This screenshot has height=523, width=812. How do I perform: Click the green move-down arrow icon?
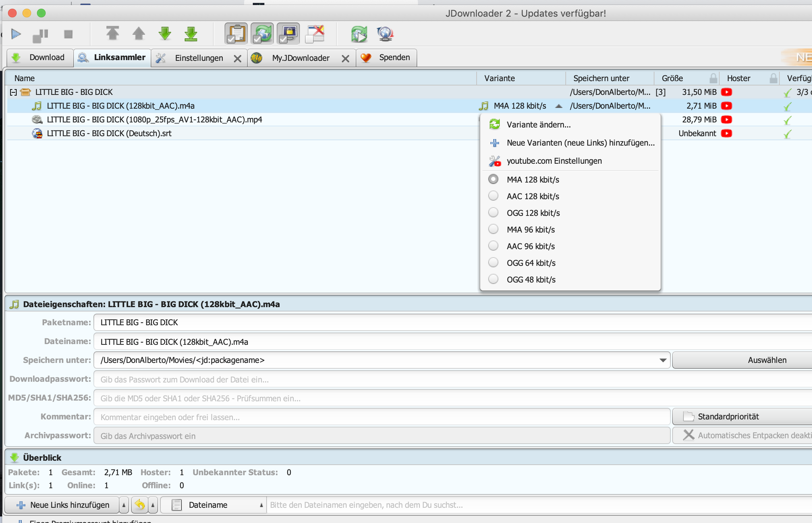click(165, 34)
